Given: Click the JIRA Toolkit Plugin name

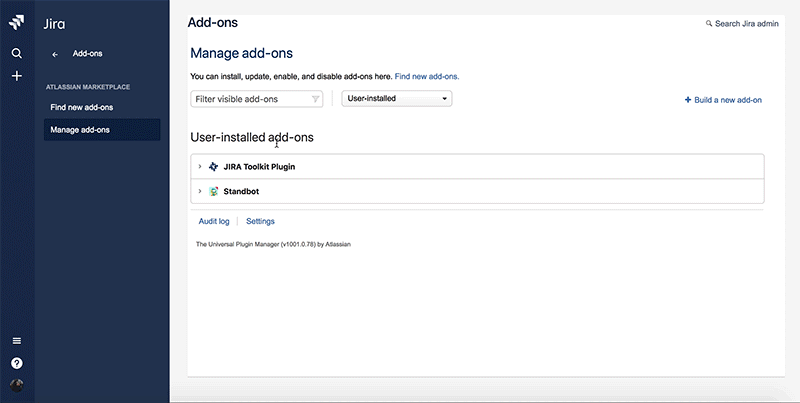Looking at the screenshot, I should click(x=259, y=167).
